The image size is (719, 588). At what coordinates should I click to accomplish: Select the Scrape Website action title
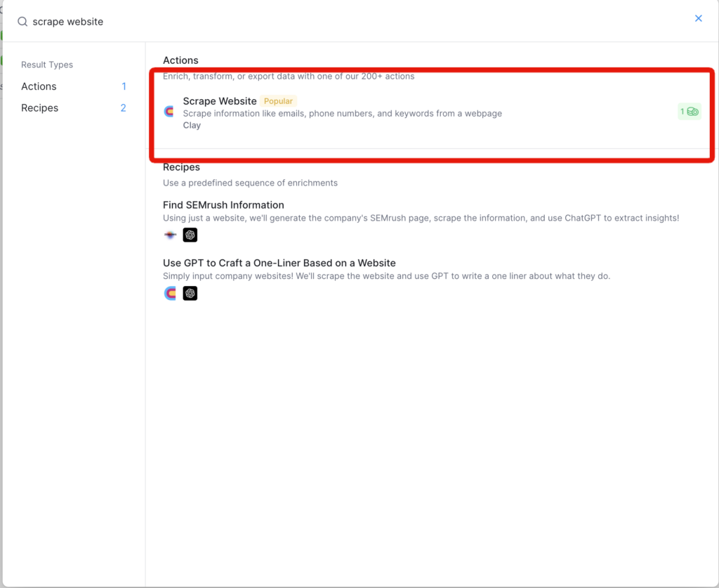pos(220,101)
